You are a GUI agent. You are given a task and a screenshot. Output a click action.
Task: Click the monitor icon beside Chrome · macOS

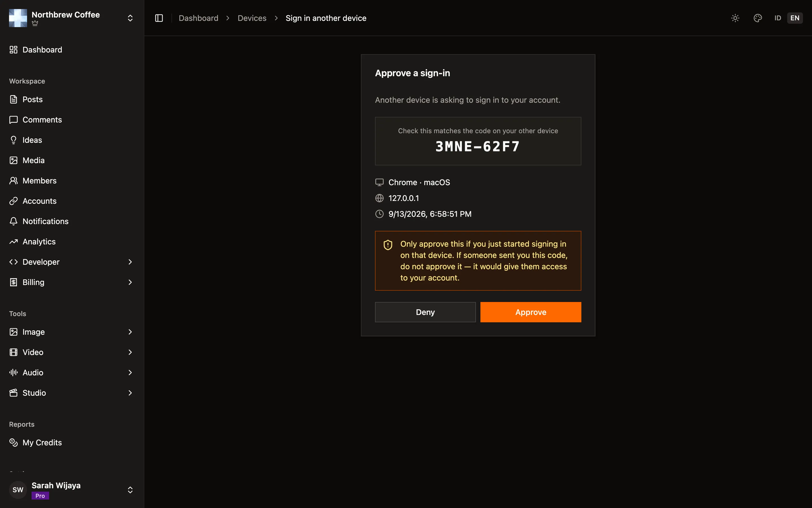[x=379, y=182]
